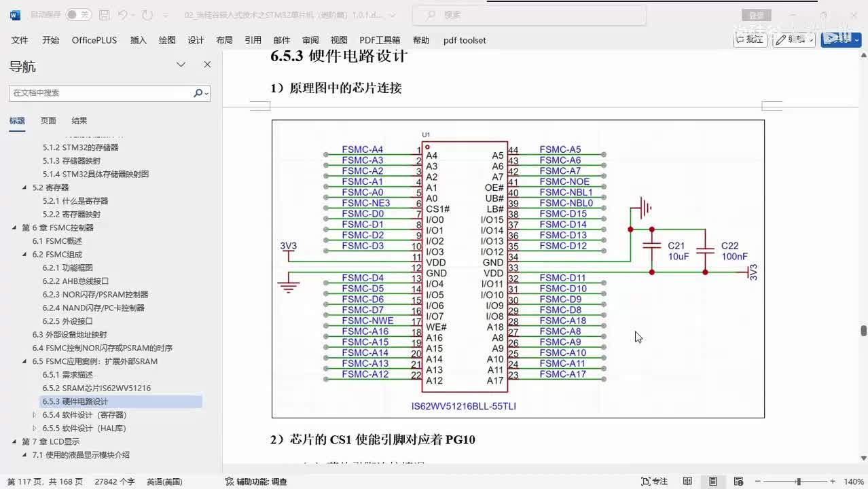868x489 pixels.
Task: Switch to Print Layout view icon
Action: click(712, 482)
